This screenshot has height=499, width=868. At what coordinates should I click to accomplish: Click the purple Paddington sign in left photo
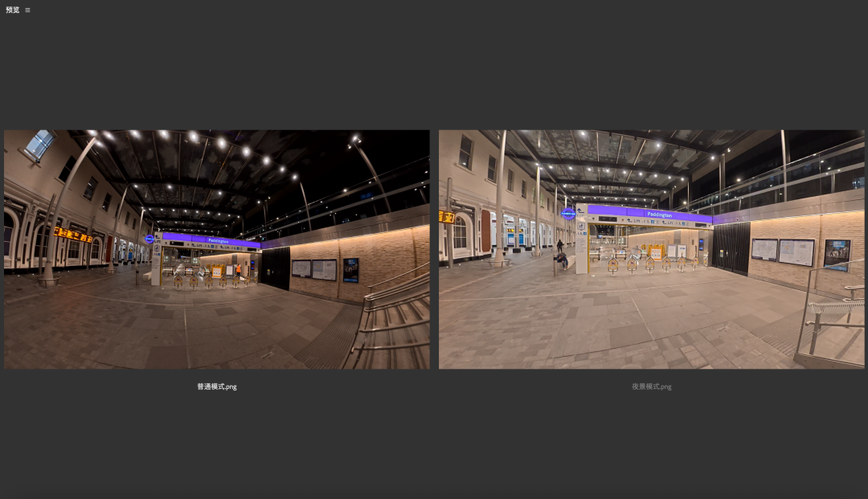pyautogui.click(x=211, y=239)
